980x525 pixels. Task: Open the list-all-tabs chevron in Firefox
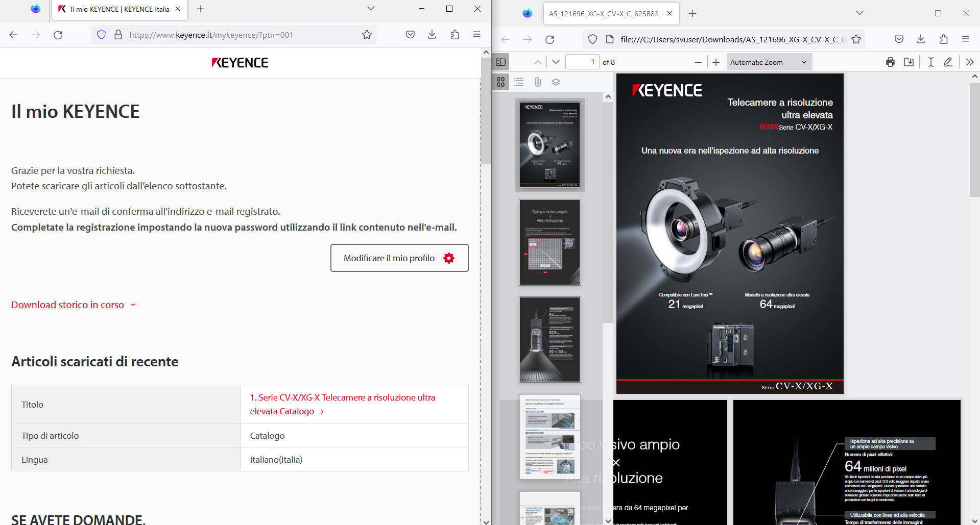(x=370, y=9)
